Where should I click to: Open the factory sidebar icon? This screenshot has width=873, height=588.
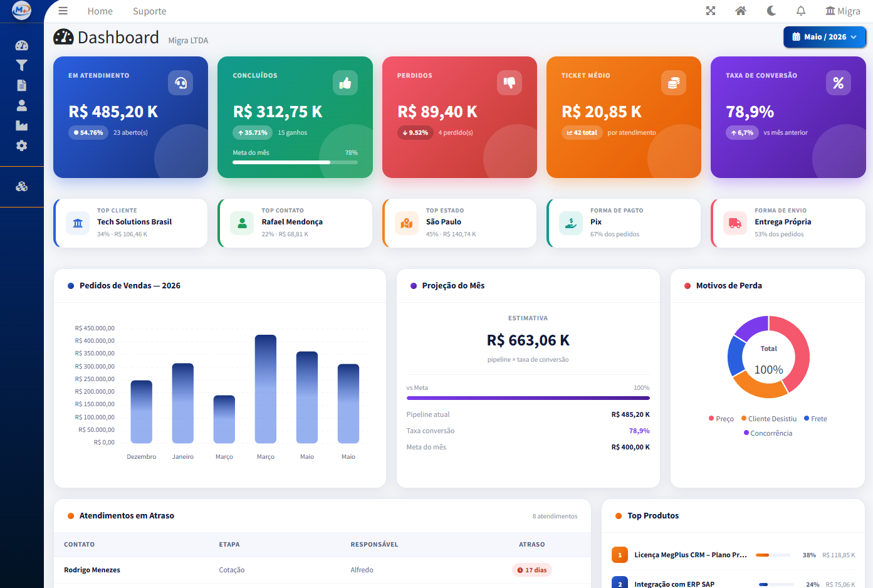[22, 125]
